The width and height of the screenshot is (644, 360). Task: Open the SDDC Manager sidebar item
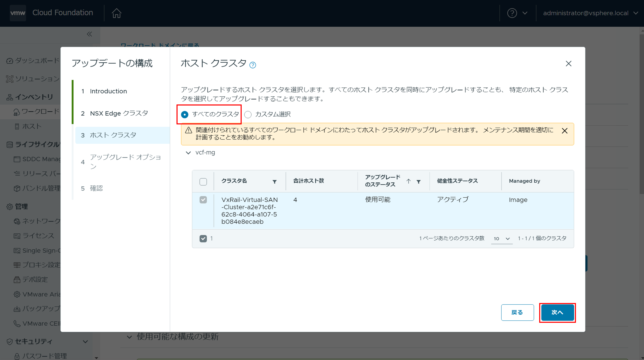[37, 159]
